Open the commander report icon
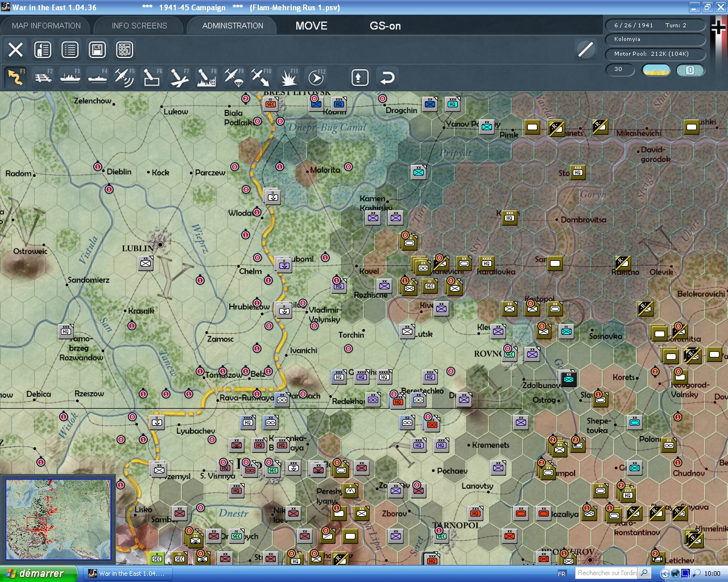 [x=43, y=49]
